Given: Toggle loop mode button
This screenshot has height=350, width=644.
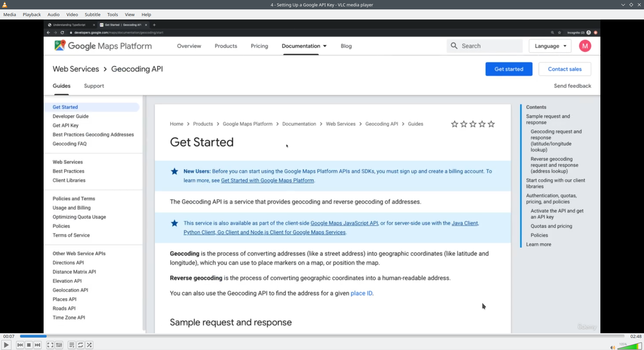Looking at the screenshot, I should (x=80, y=345).
